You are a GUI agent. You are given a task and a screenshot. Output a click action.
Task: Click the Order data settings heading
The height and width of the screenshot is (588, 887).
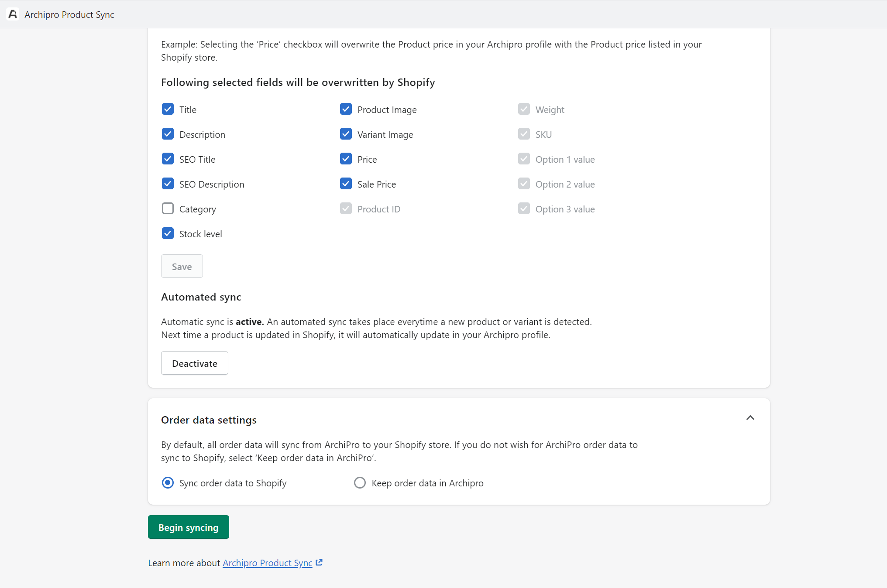209,420
